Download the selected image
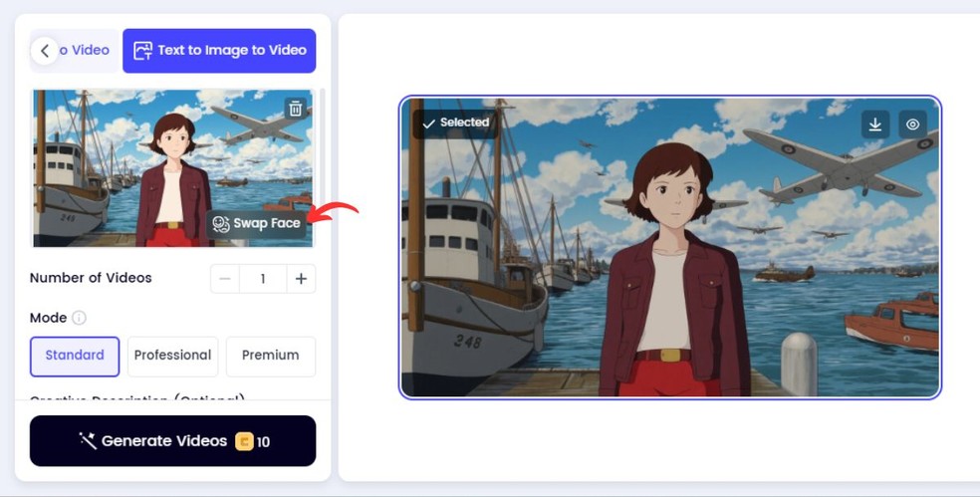This screenshot has height=497, width=980. pyautogui.click(x=875, y=124)
